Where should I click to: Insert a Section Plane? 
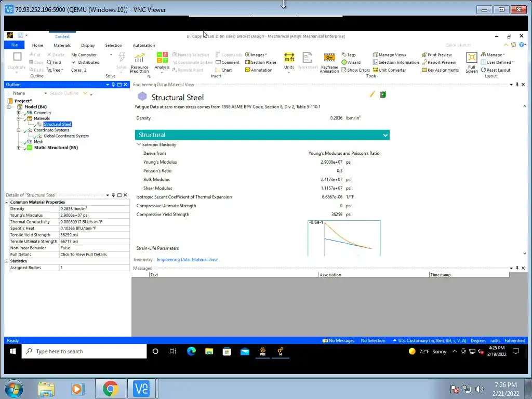tap(261, 62)
